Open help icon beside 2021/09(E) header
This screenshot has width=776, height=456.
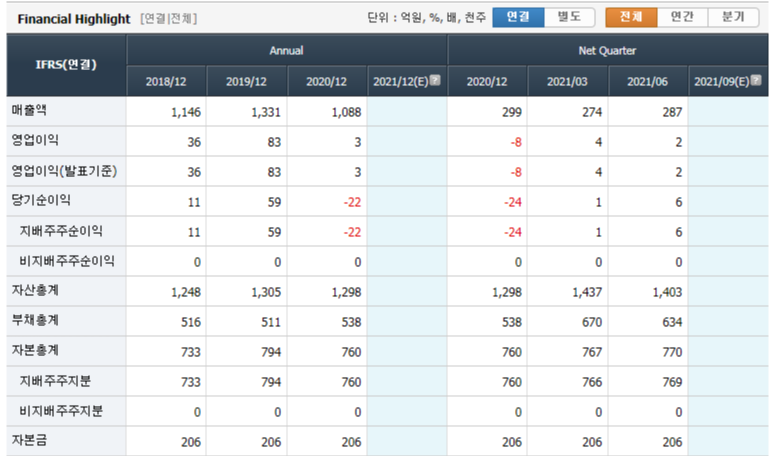pos(756,80)
